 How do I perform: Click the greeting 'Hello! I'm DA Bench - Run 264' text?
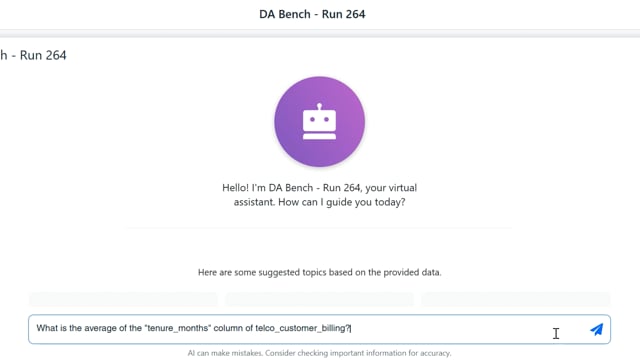click(320, 195)
